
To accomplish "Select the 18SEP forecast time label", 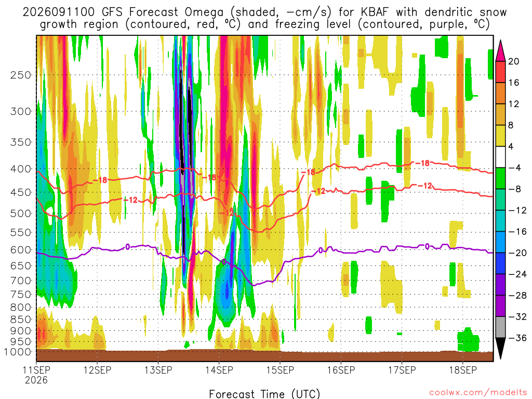I will click(x=463, y=370).
